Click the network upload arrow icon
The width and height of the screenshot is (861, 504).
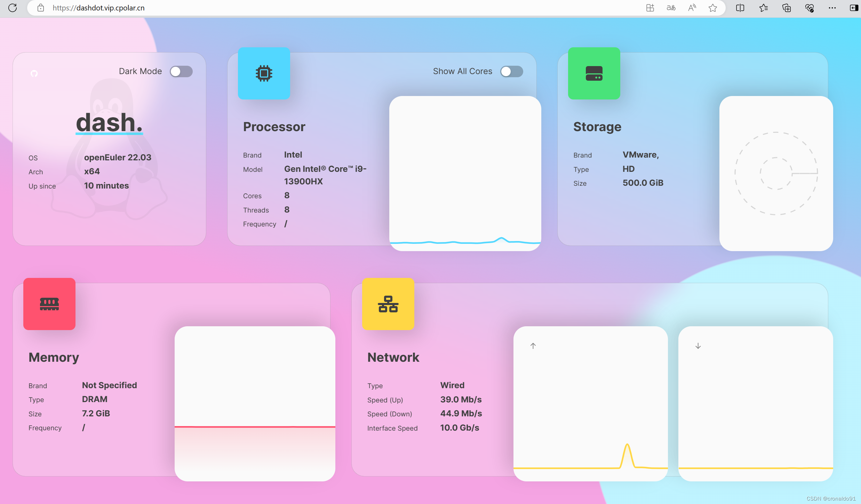pyautogui.click(x=533, y=346)
